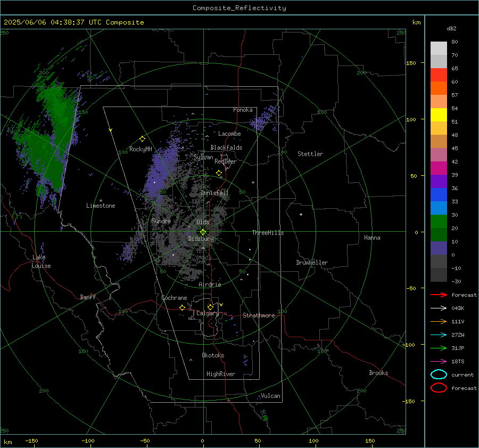Click the Composite_Reflectivity title
The height and width of the screenshot is (448, 479).
pos(240,8)
